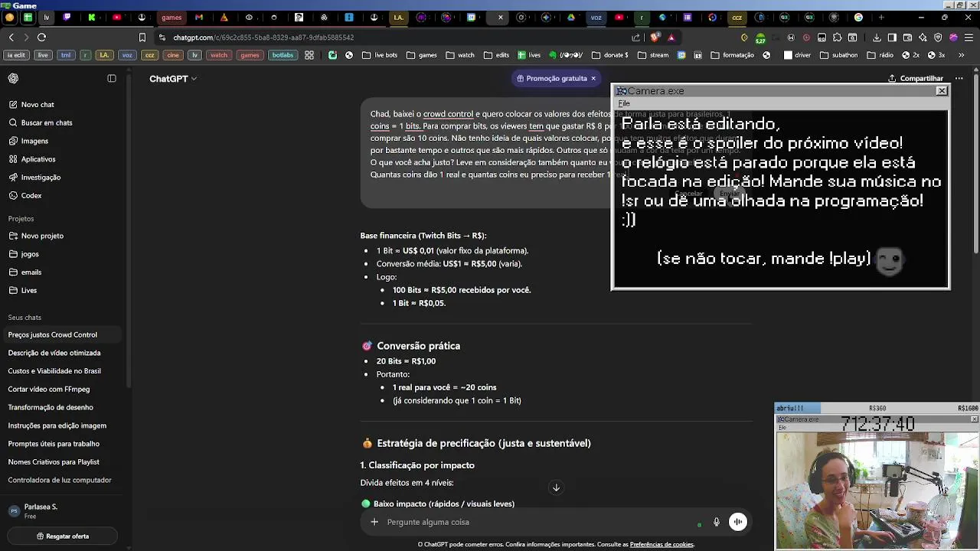The width and height of the screenshot is (980, 551).
Task: Switch to the ccz browser tab
Action: (x=737, y=17)
